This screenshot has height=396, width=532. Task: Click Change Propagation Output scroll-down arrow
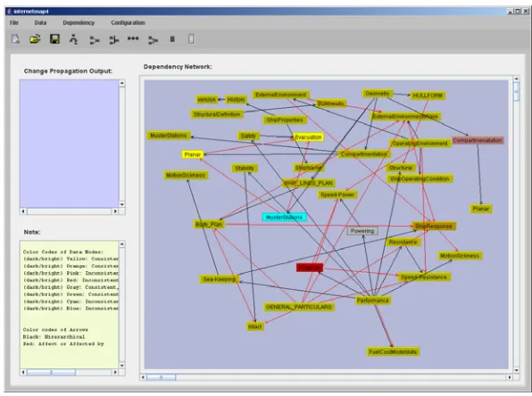click(122, 204)
